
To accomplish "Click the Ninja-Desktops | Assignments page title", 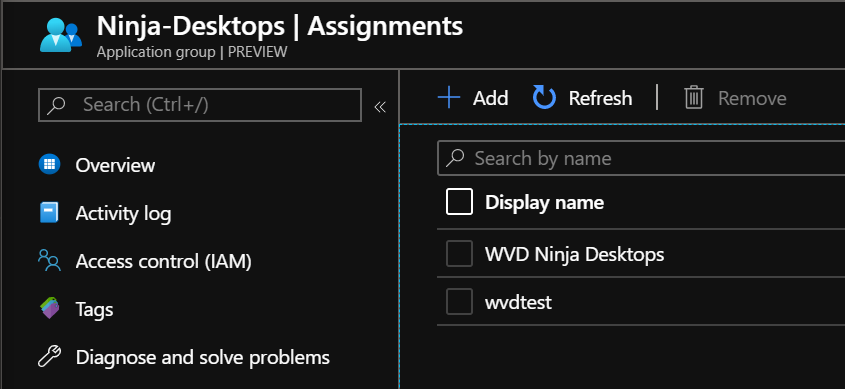I will tap(280, 26).
